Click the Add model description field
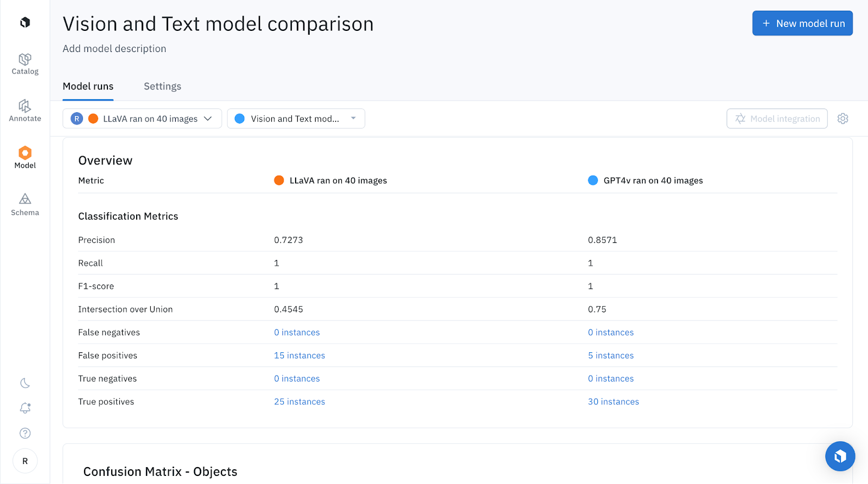The image size is (868, 484). (x=114, y=49)
